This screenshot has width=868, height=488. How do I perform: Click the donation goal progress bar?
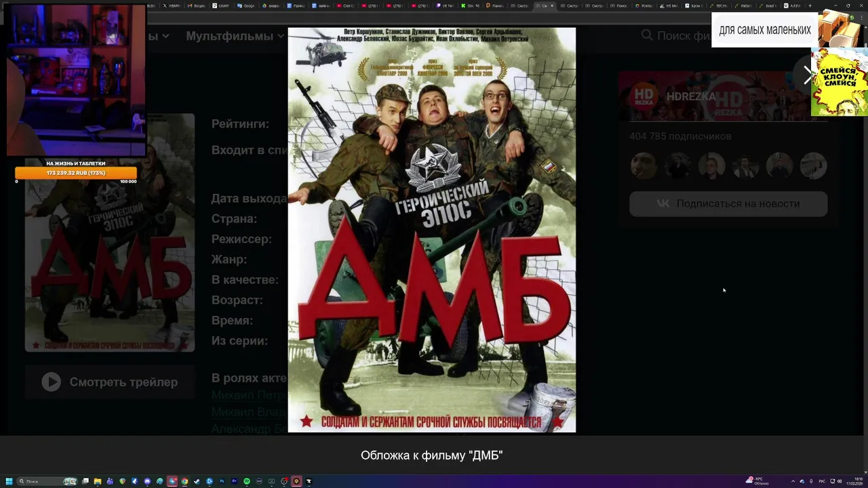[76, 173]
